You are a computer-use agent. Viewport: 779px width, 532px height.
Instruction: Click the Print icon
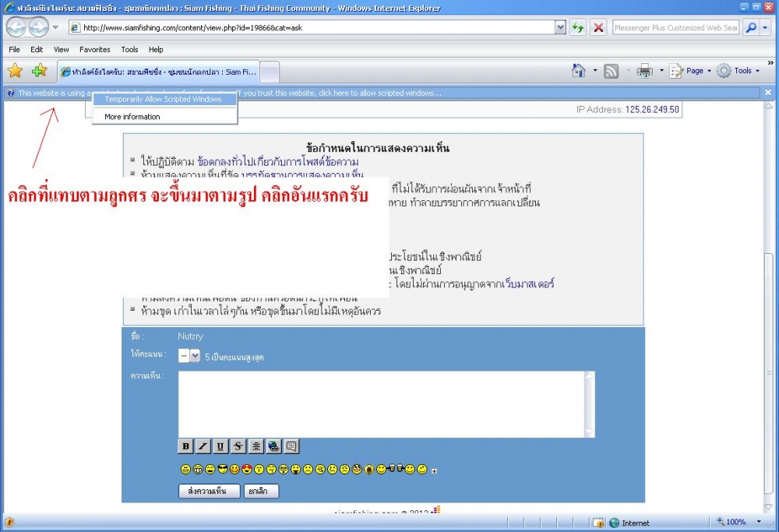(645, 71)
